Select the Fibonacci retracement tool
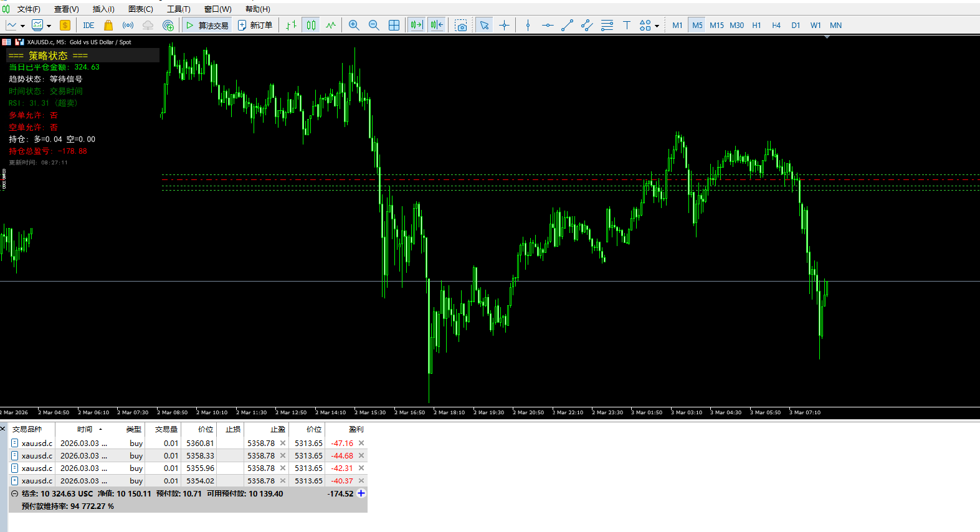Screen dimensions: 980x532 click(x=607, y=25)
